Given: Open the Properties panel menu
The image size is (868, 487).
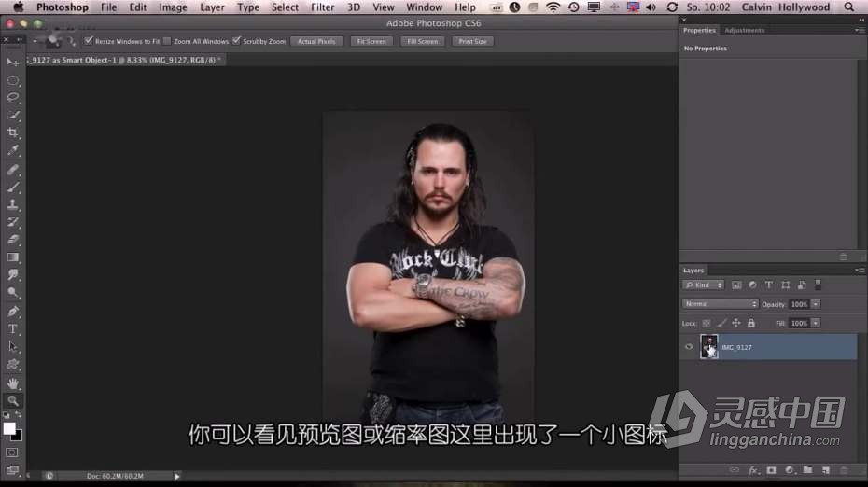Looking at the screenshot, I should pyautogui.click(x=860, y=31).
